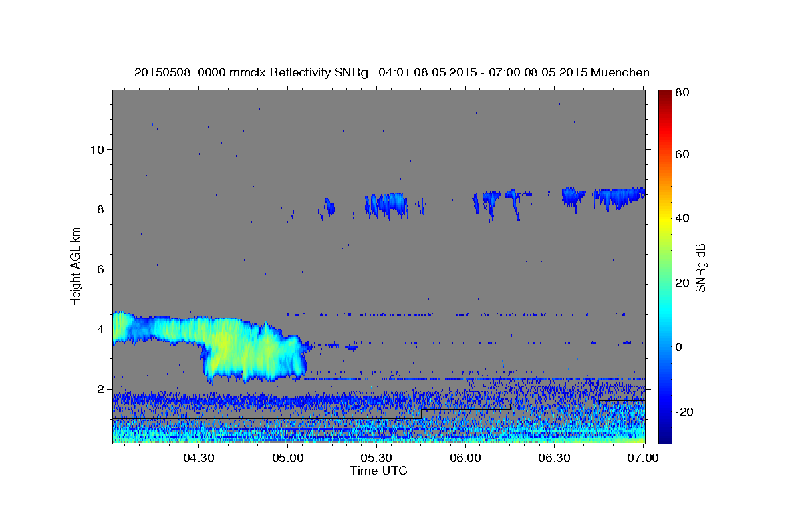This screenshot has height=532, width=798.
Task: Click the 06:00 time tick label
Action: pyautogui.click(x=465, y=458)
